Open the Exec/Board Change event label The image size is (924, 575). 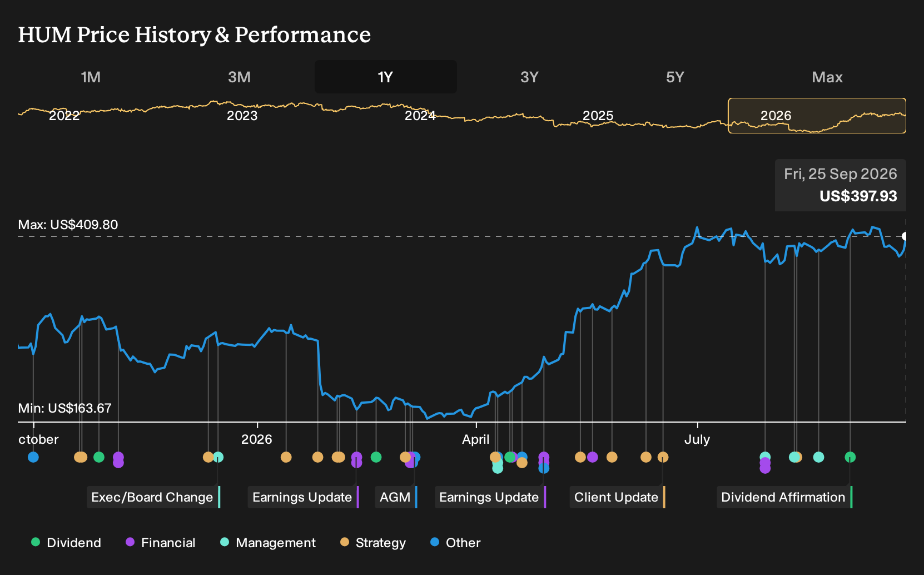153,497
